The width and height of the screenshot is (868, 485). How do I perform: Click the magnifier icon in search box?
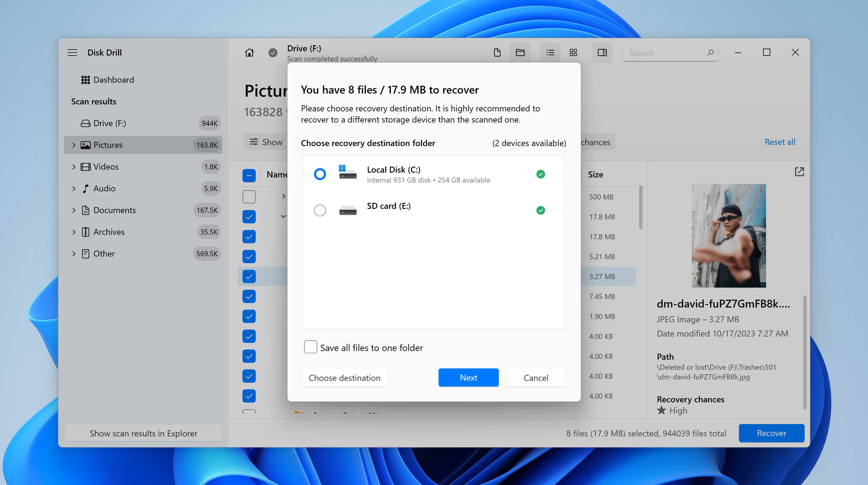[x=710, y=53]
